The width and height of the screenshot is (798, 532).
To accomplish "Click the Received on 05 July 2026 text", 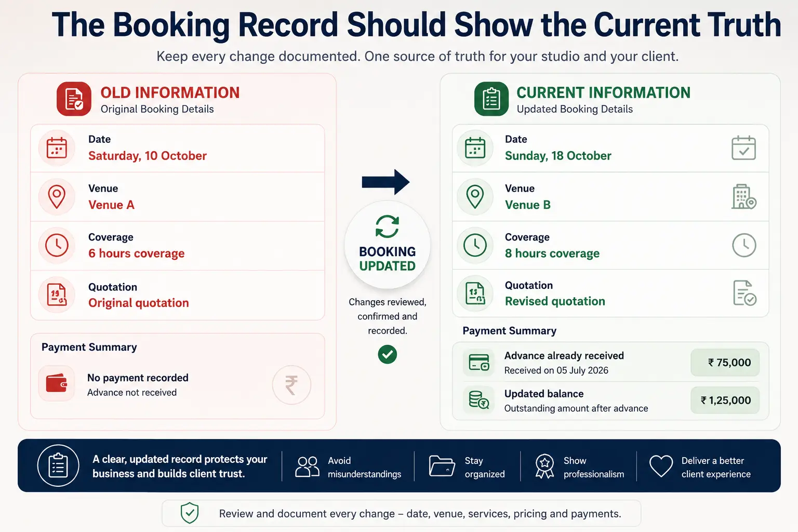I will tap(556, 370).
